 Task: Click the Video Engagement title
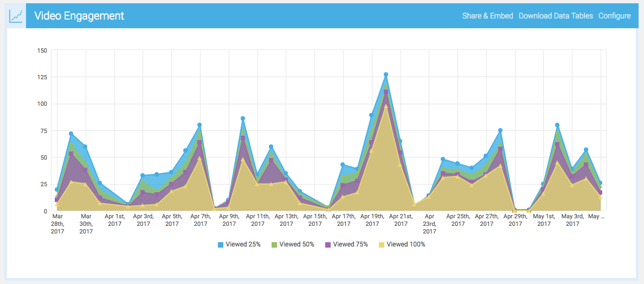pos(79,16)
